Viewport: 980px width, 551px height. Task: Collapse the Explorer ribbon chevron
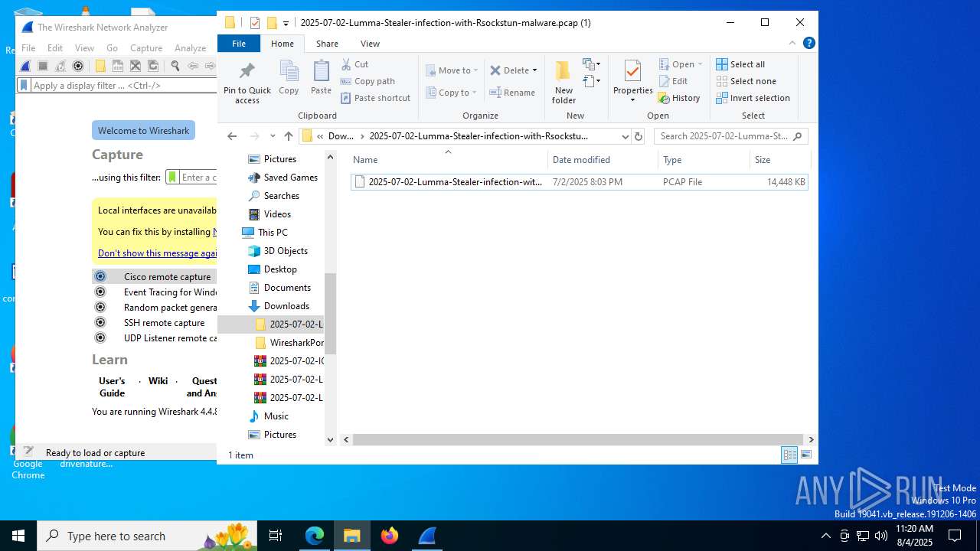(792, 44)
